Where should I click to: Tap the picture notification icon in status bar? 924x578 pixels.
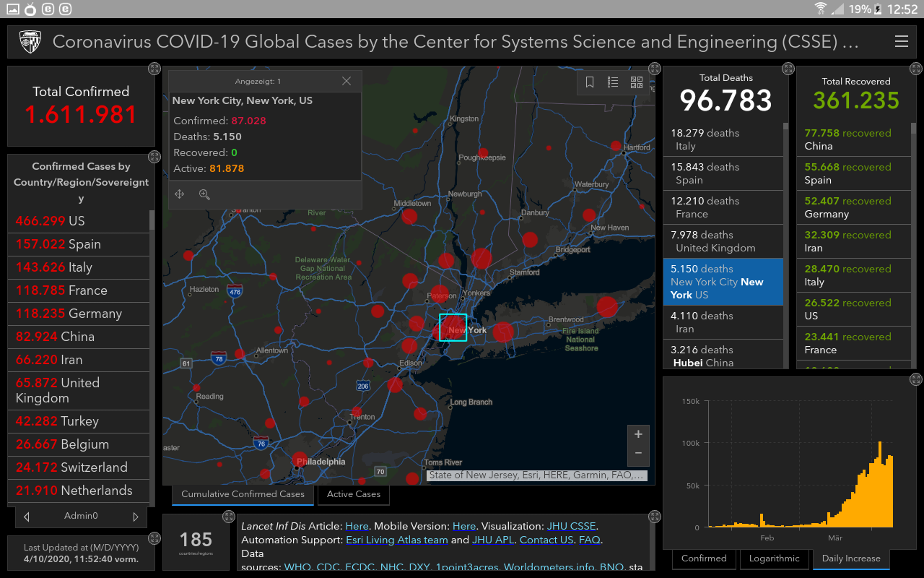coord(13,9)
